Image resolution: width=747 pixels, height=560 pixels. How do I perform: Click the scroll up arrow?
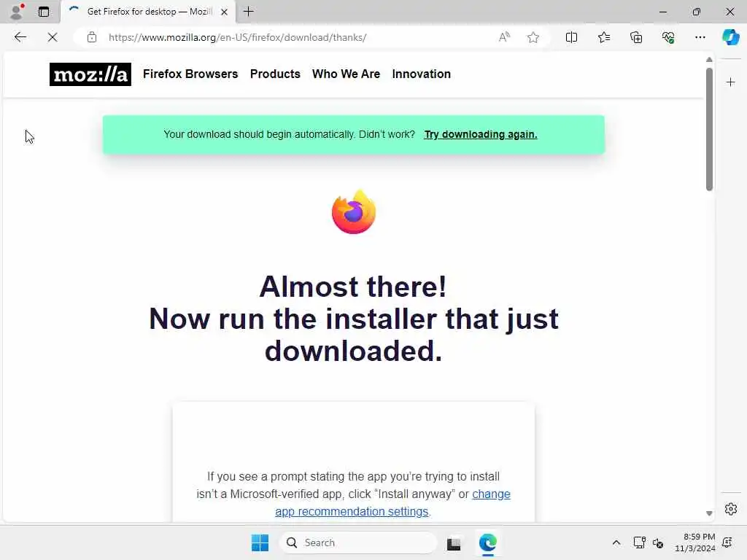pos(709,60)
